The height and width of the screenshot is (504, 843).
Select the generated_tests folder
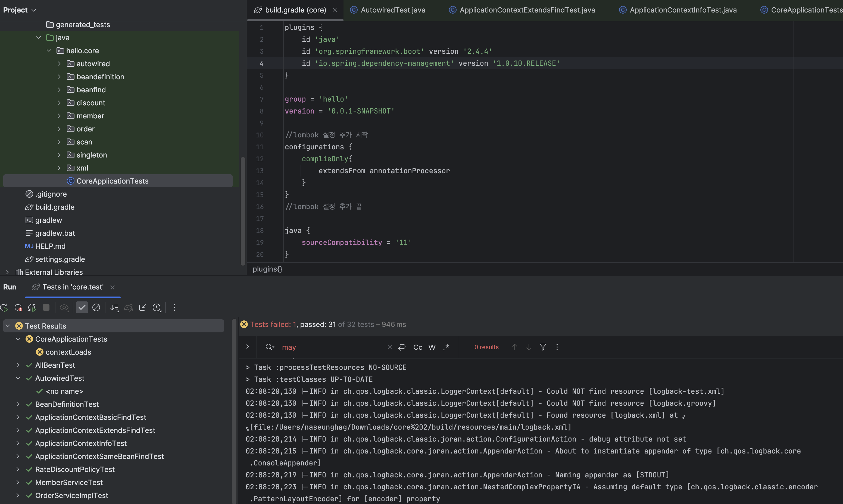tap(78, 25)
